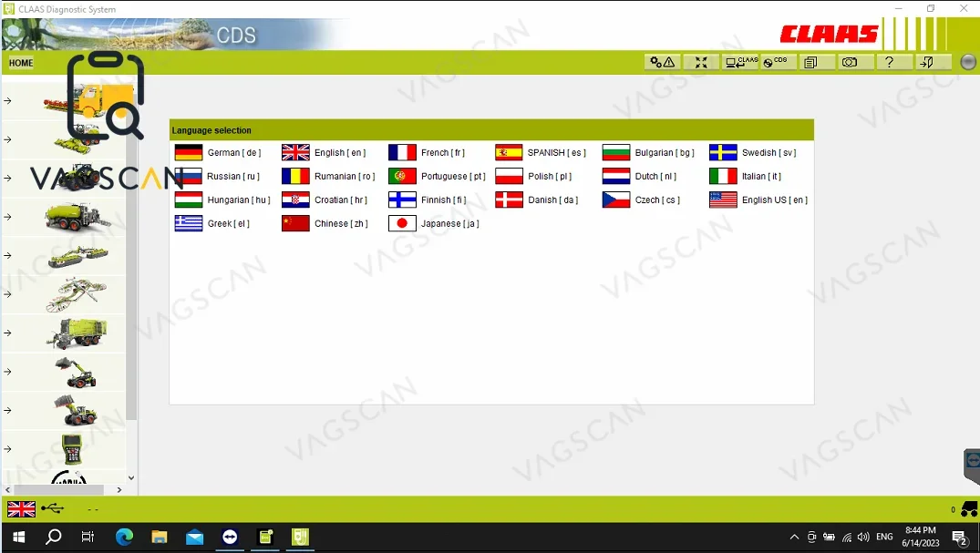Click the CDS globe toolbar icon

coord(777,62)
